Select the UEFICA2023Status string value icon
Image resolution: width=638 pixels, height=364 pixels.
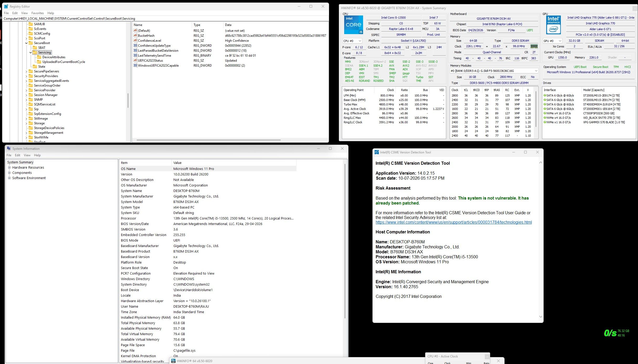click(x=135, y=60)
